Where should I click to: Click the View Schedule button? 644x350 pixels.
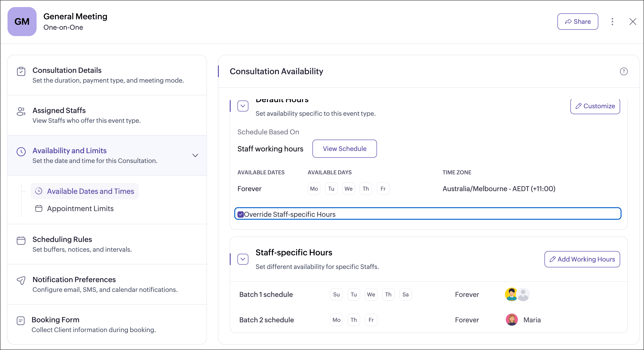pos(344,148)
